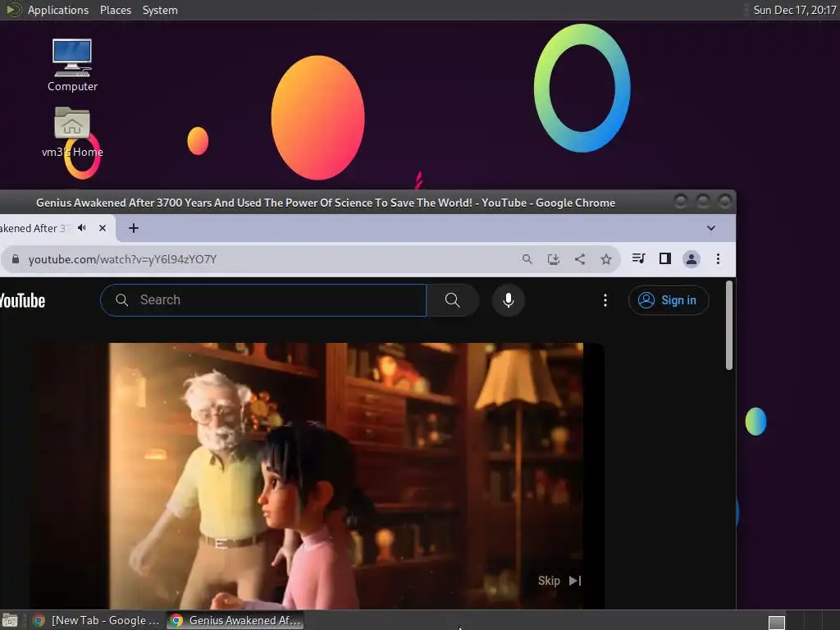This screenshot has height=630, width=840.
Task: Click the zoom magnifier icon in address bar
Action: click(527, 259)
